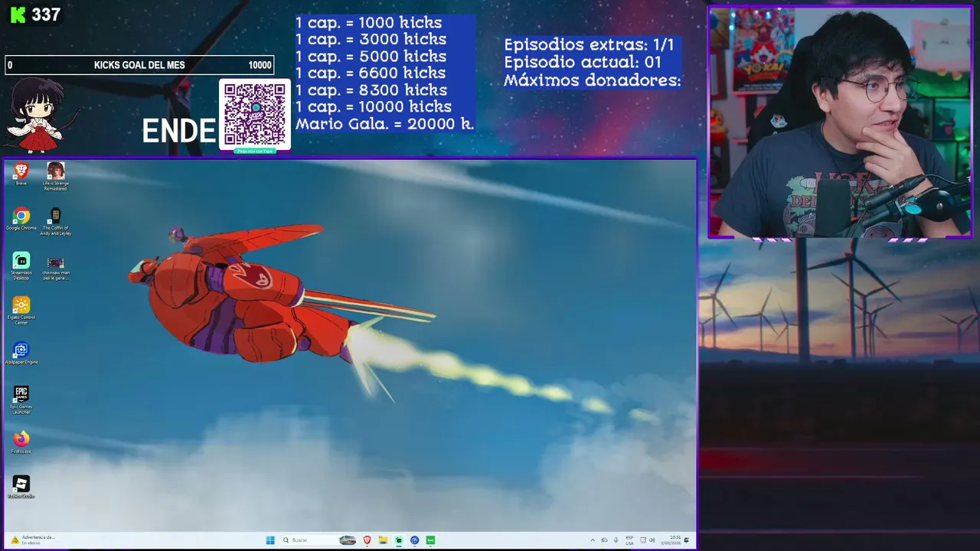
Task: Launch Wallpaper Engine from the desktop
Action: tap(21, 353)
